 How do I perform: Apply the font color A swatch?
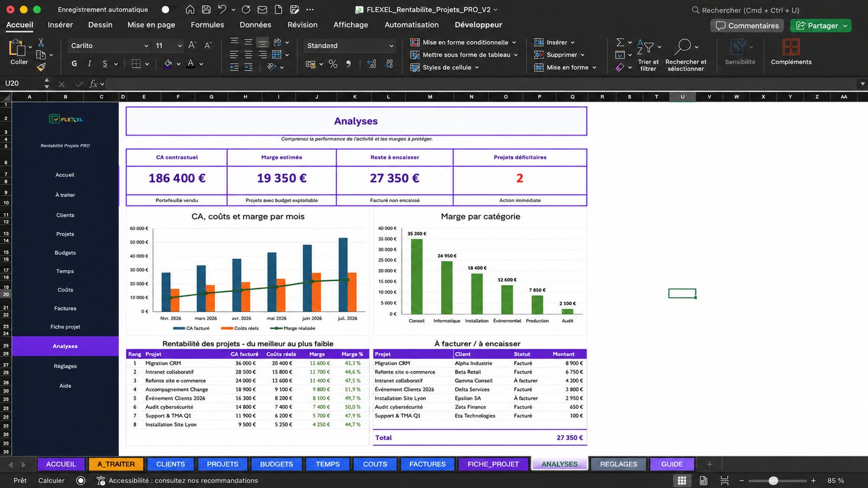click(190, 63)
